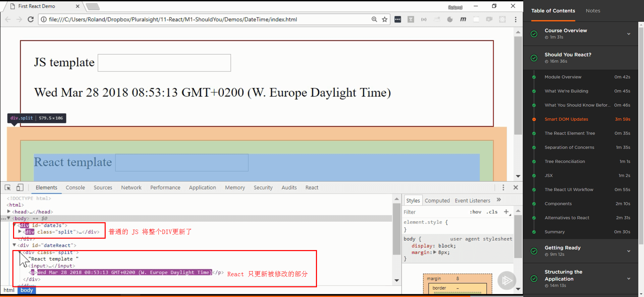The width and height of the screenshot is (644, 297).
Task: Select the input element node in DOM tree
Action: (x=51, y=266)
